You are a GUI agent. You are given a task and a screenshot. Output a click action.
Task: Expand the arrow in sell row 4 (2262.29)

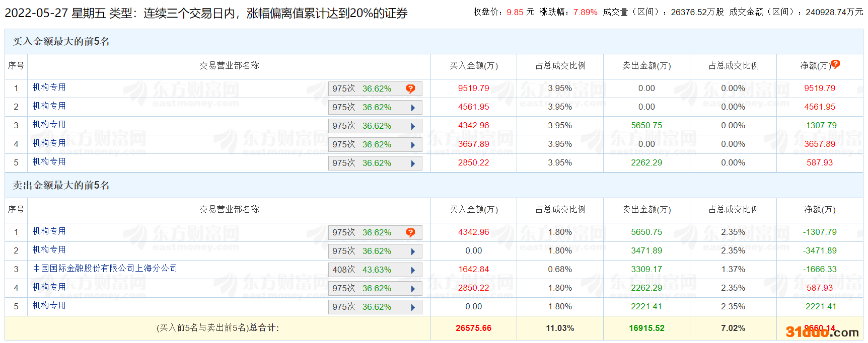413,289
